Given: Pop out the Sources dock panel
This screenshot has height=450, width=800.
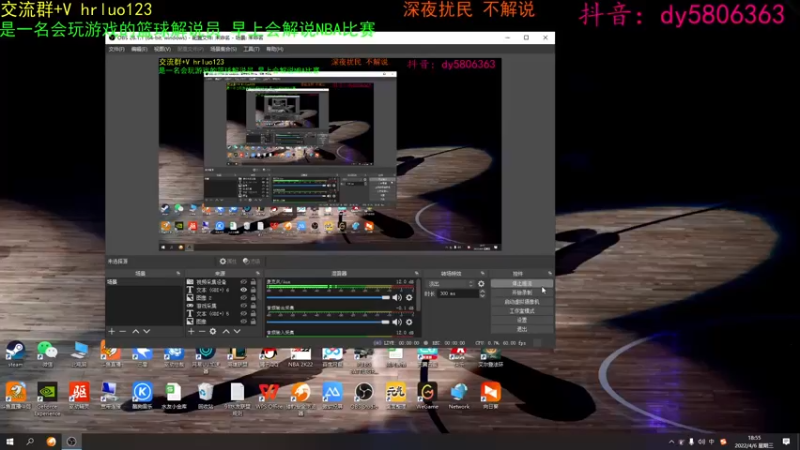Looking at the screenshot, I should pyautogui.click(x=257, y=273).
